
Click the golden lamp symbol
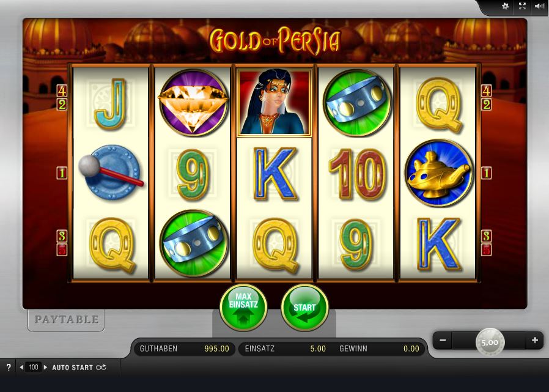[439, 173]
